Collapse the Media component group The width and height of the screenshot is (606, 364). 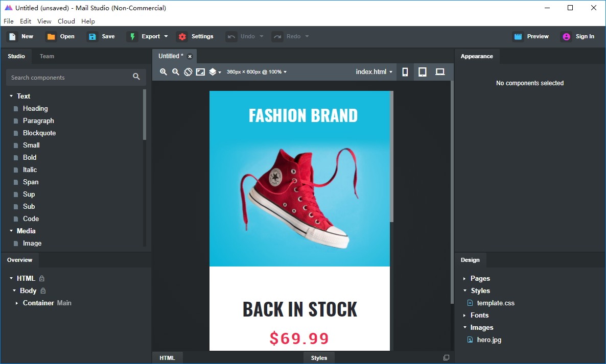tap(11, 230)
